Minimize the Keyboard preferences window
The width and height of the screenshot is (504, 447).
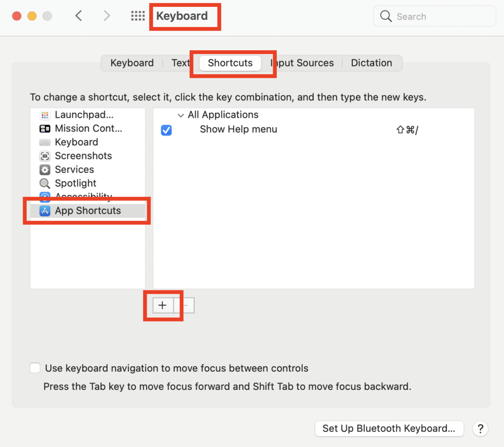[x=32, y=16]
